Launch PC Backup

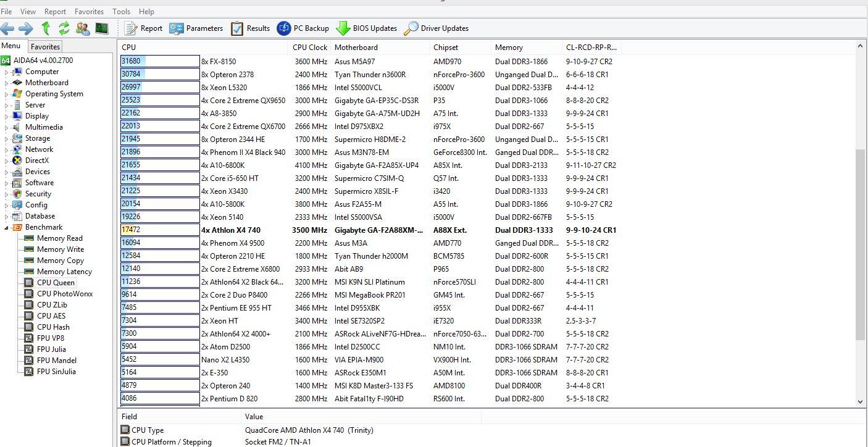coord(303,28)
